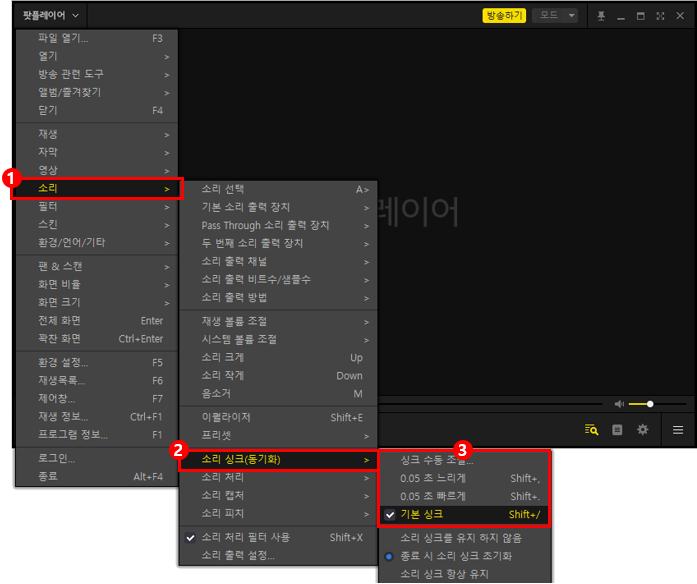
Task: Expand the 영상 submenu
Action: (97, 170)
